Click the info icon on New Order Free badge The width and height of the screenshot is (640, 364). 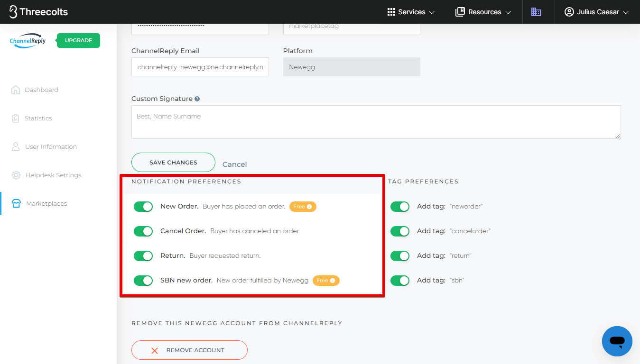309,207
